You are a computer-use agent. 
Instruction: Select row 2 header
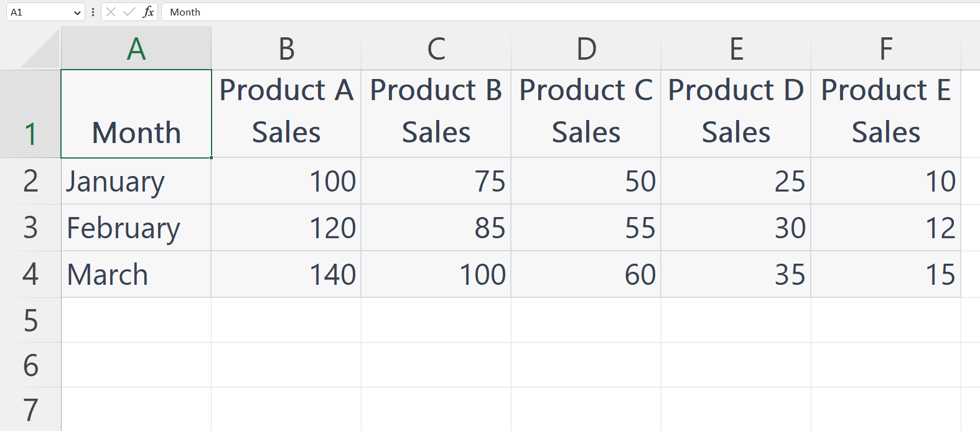click(x=31, y=181)
